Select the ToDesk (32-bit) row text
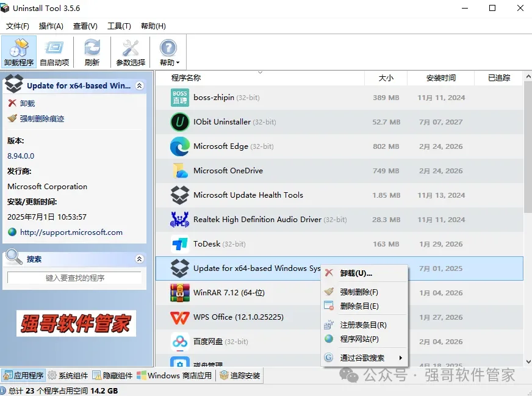The image size is (532, 396). tap(220, 244)
